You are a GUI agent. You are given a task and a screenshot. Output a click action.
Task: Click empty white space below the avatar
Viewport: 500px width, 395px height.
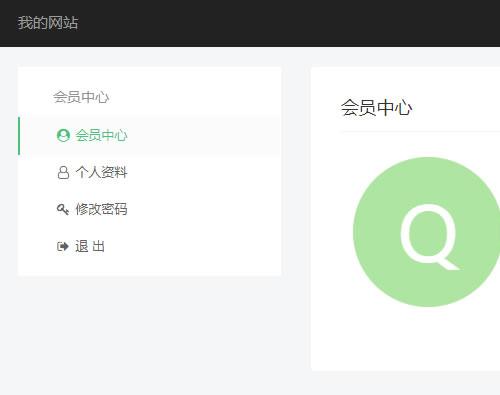407,338
